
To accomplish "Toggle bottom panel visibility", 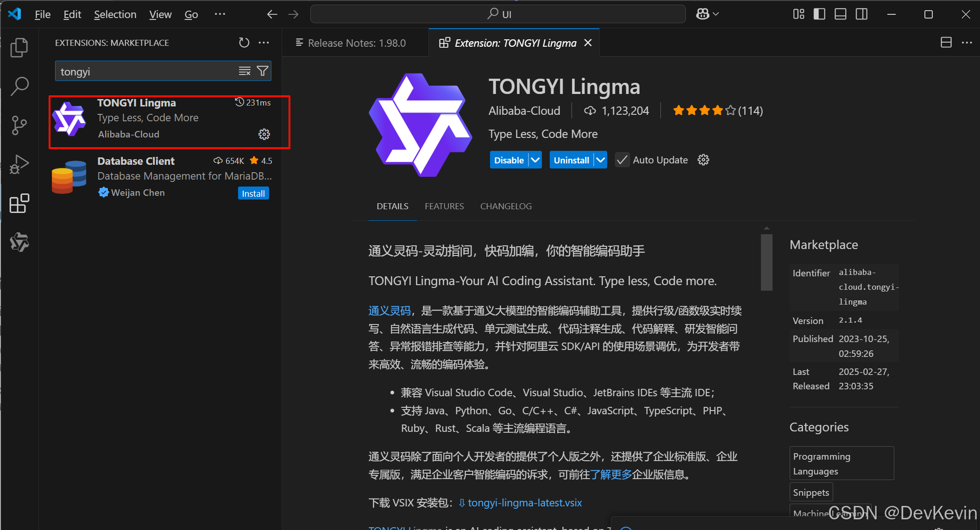I will click(841, 14).
